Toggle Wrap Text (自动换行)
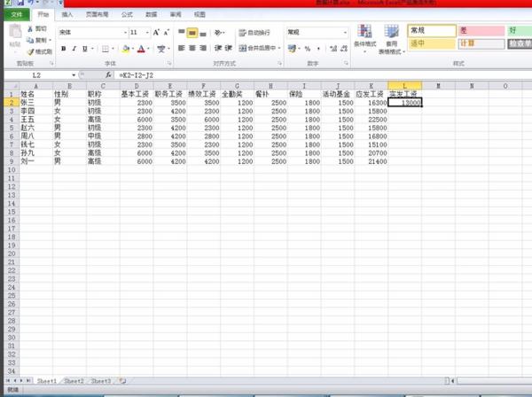Viewport: 532px width, 397px height. pos(256,32)
